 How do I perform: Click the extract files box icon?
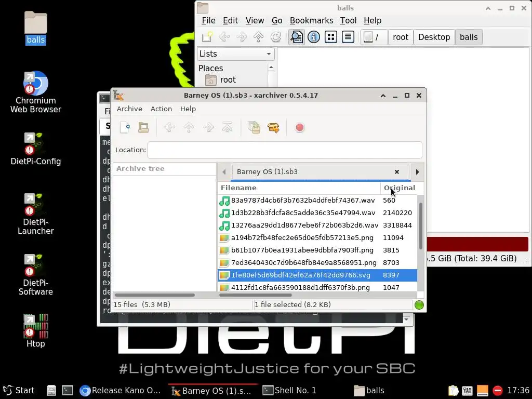coord(273,128)
